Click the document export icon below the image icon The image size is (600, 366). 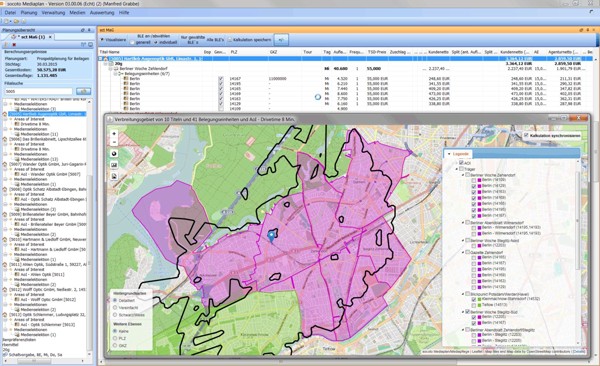[x=114, y=176]
